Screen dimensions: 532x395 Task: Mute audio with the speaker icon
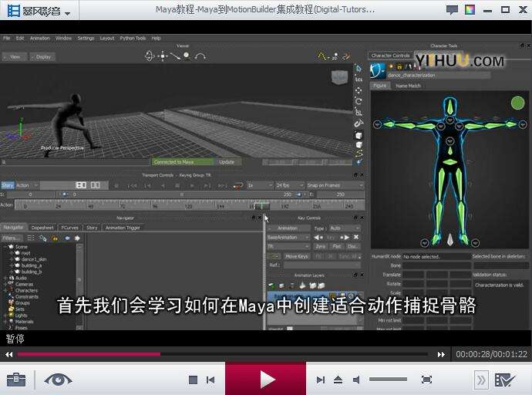tap(356, 380)
